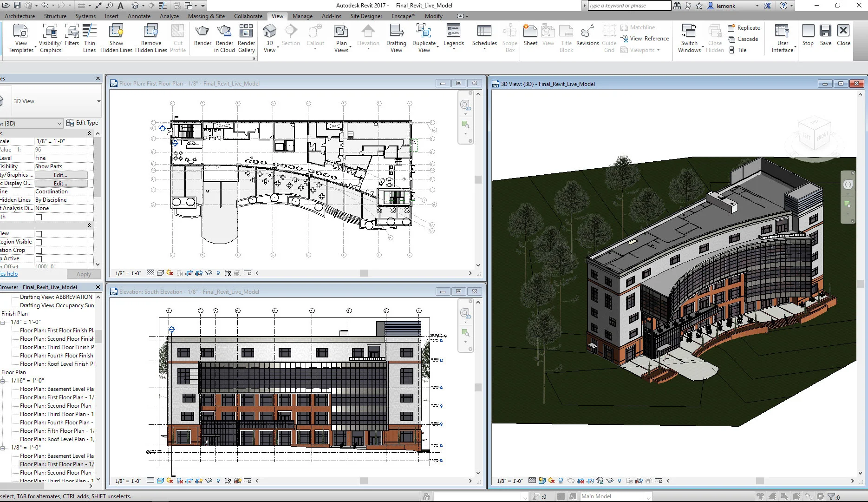868x502 pixels.
Task: Create a Drafting View
Action: 396,38
